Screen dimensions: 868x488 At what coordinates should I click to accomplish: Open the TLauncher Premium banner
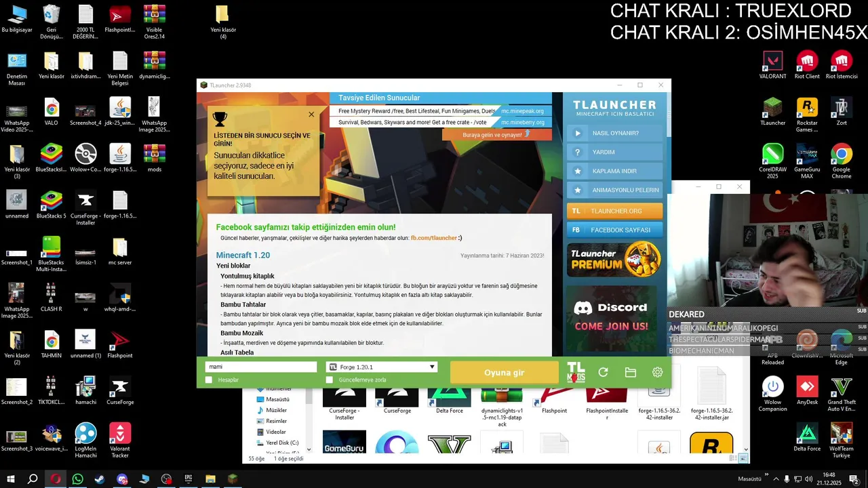[x=614, y=260]
